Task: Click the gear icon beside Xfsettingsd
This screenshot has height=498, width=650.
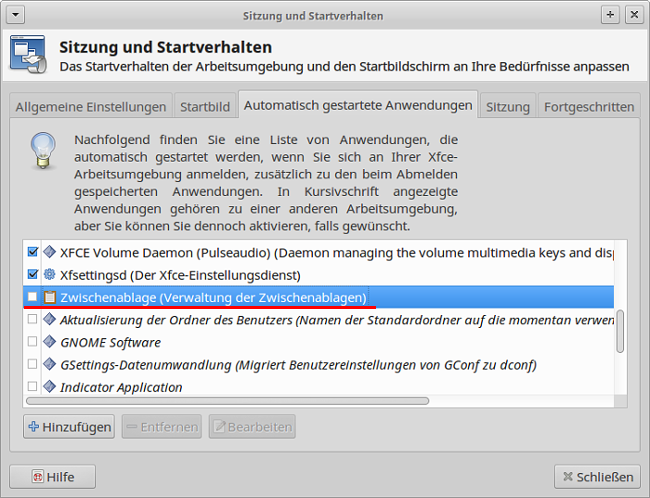Action: pos(49,274)
